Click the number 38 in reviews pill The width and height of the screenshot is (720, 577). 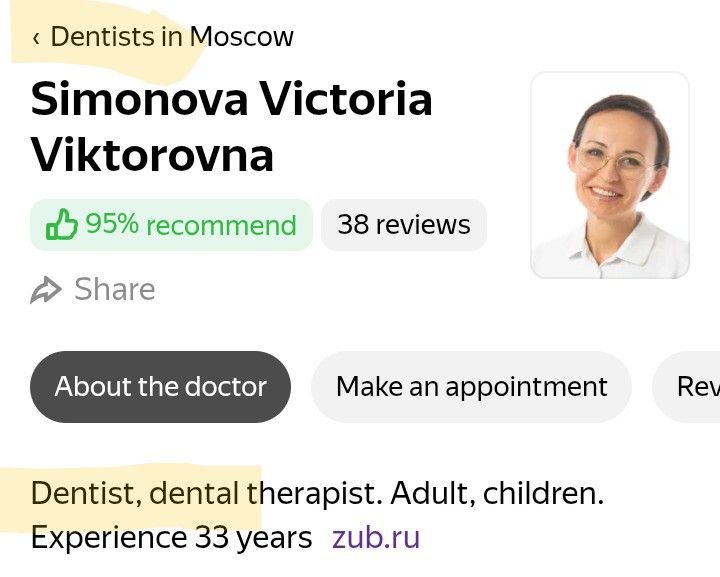(x=353, y=224)
